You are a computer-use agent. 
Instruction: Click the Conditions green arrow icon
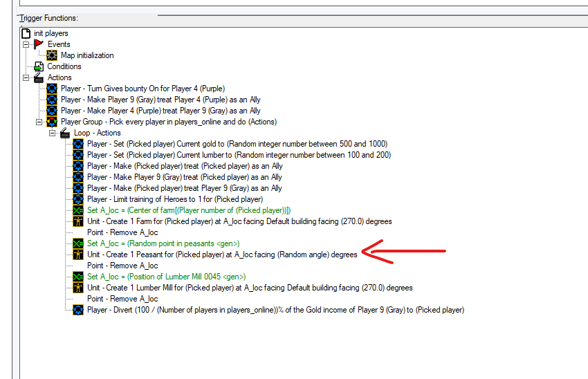(x=39, y=66)
